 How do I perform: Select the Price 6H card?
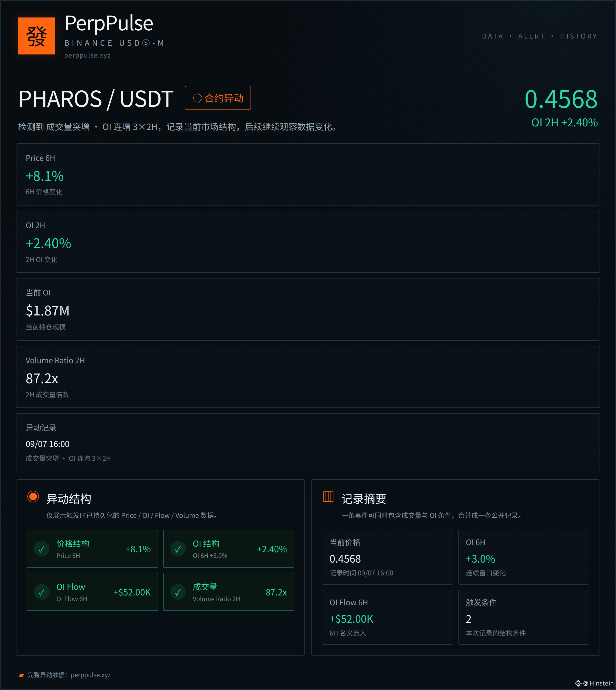tap(308, 174)
